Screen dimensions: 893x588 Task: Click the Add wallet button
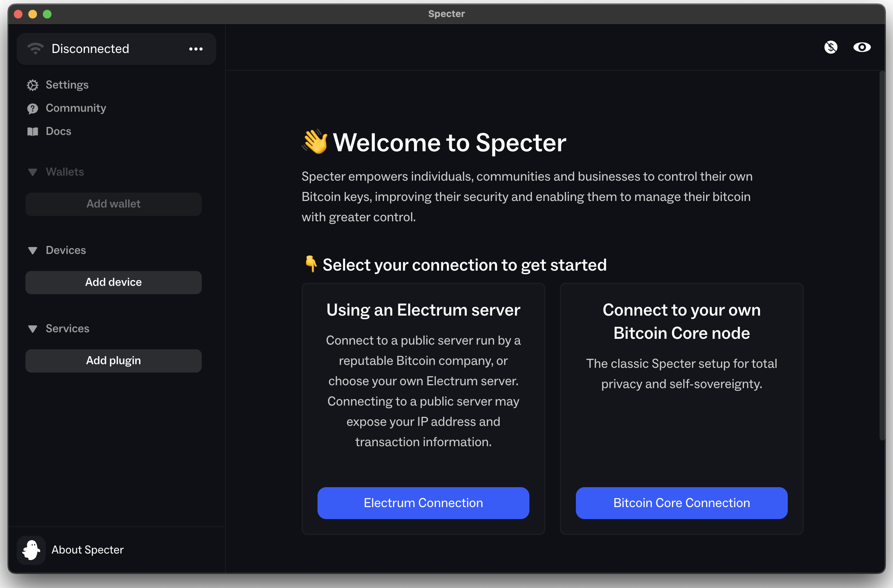[x=113, y=204]
